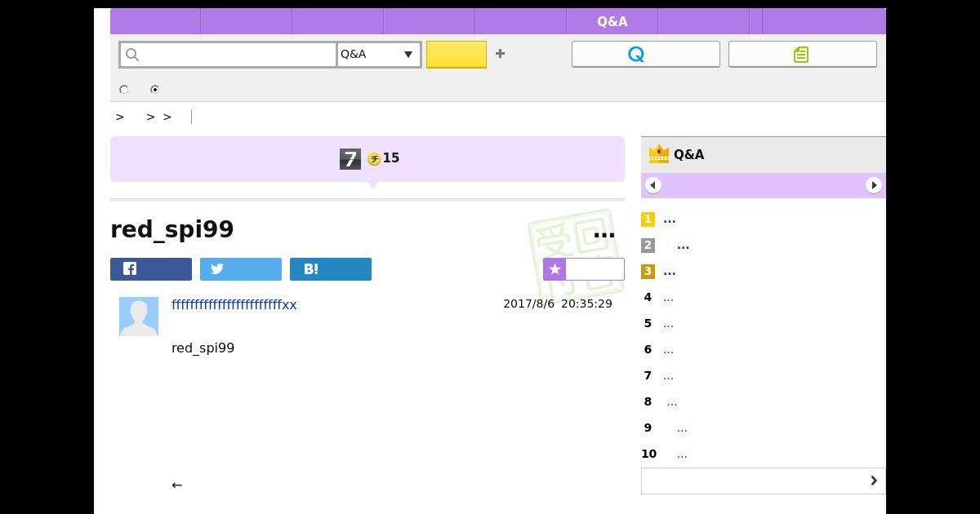Open ranking entry number 7
The image size is (980, 514).
click(x=668, y=376)
